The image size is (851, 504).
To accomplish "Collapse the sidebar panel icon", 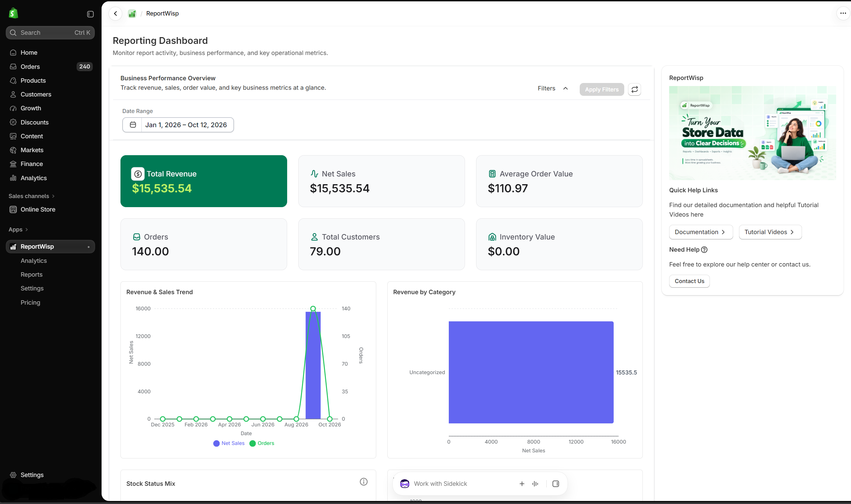I will 90,14.
